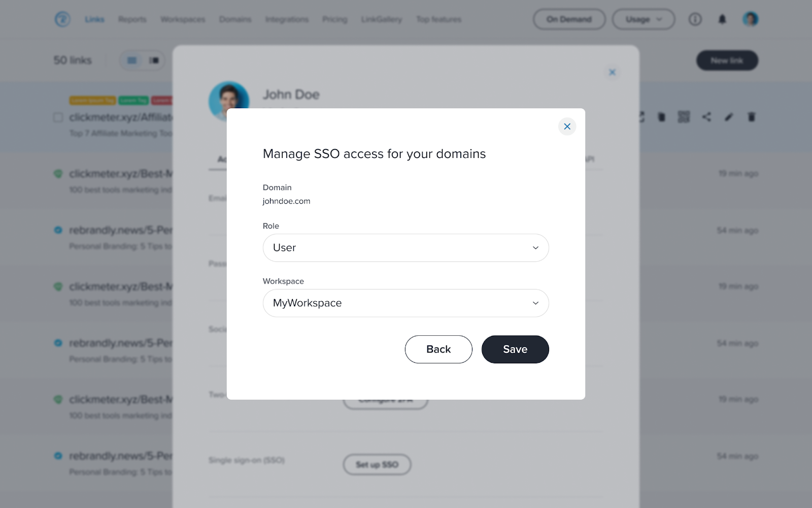This screenshot has width=812, height=508.
Task: Open the Usage dropdown in header
Action: [x=644, y=19]
